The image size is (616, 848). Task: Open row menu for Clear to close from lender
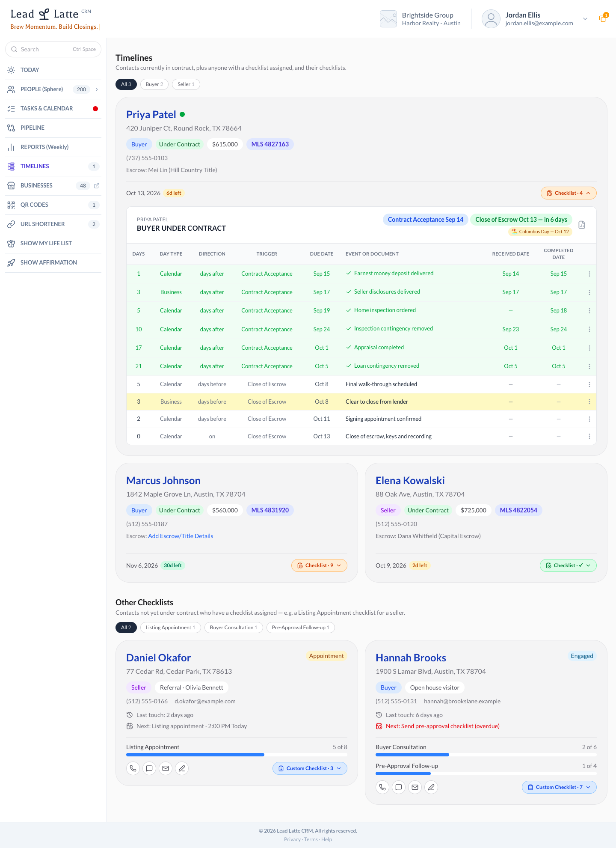point(589,402)
